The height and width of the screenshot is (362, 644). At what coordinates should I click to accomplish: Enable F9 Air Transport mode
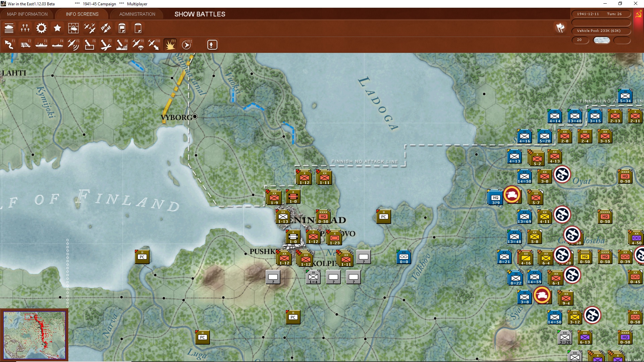(138, 45)
